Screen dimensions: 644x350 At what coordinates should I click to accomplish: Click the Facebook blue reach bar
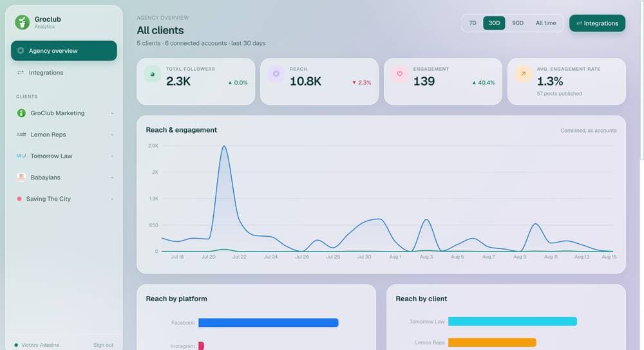268,322
